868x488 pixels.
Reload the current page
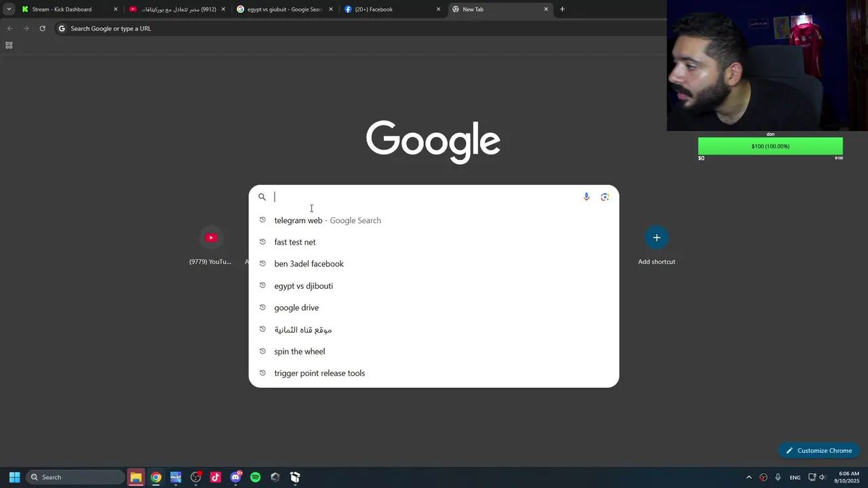(x=42, y=28)
